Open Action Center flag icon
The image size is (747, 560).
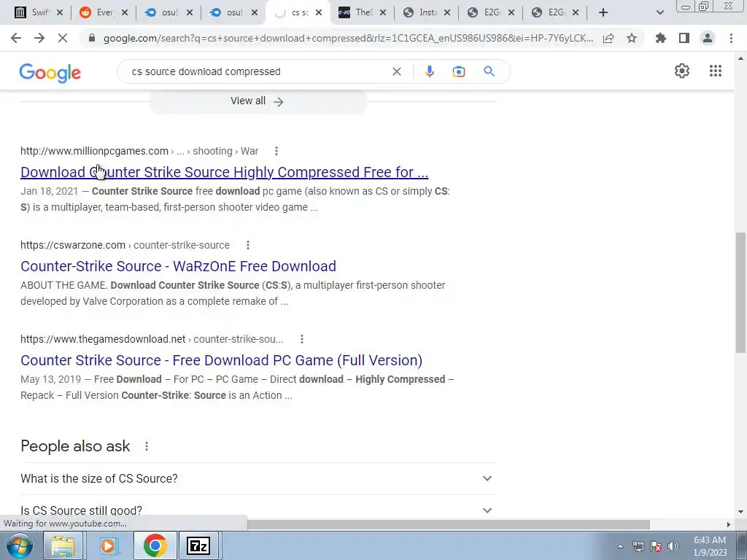tap(656, 546)
